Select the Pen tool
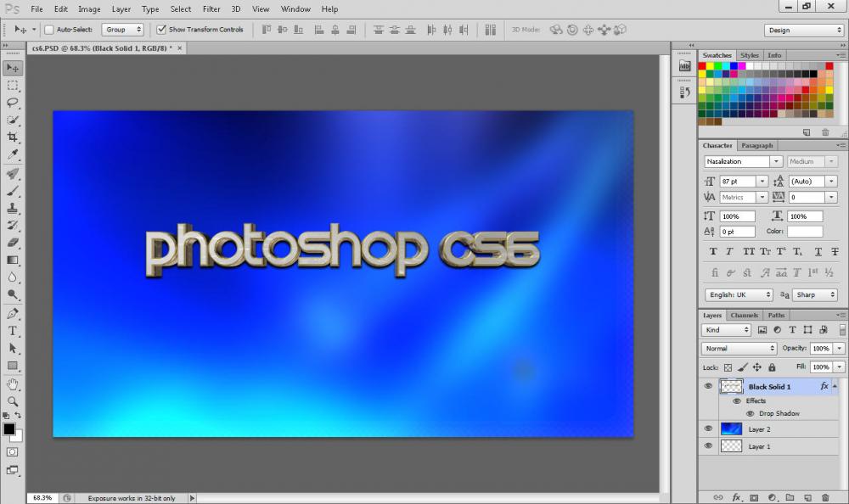849x504 pixels. click(13, 313)
